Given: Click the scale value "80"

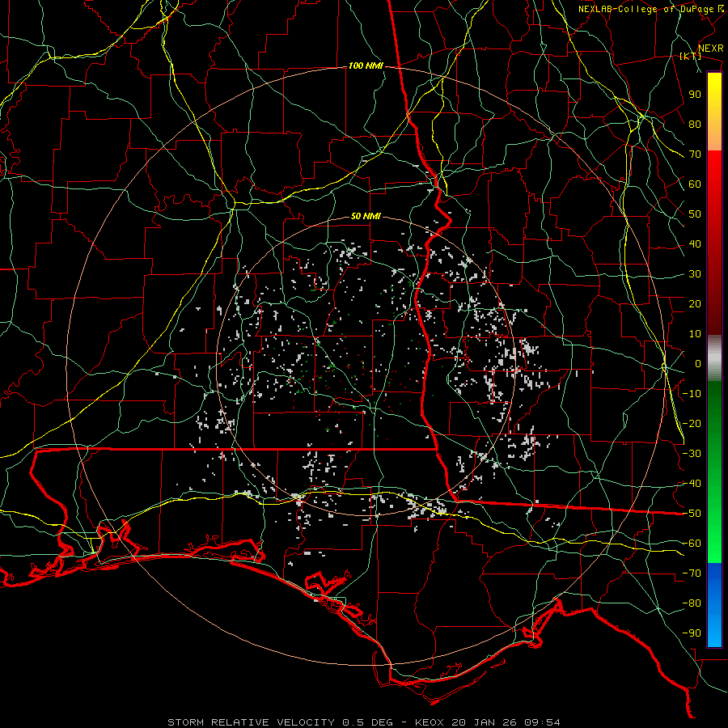Looking at the screenshot, I should click(x=695, y=125).
